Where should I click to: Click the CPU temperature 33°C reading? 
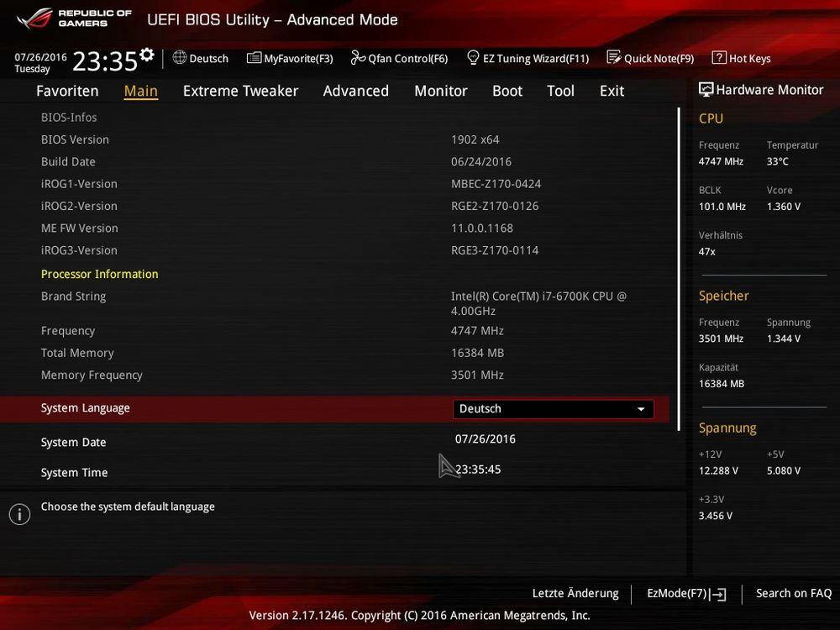777,162
